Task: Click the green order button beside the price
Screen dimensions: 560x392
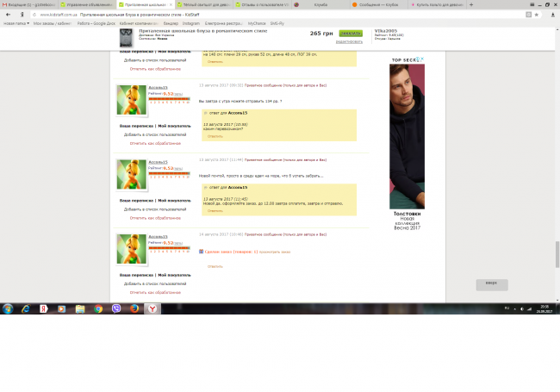Action: point(351,34)
